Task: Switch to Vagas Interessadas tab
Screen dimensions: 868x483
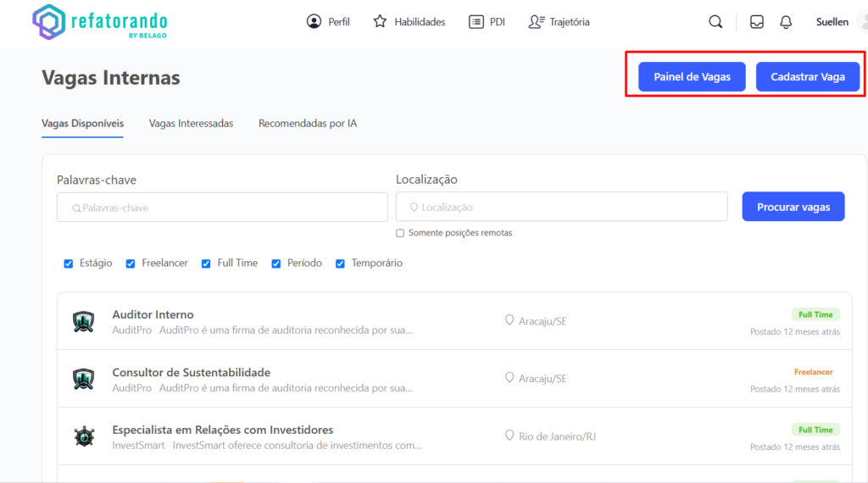Action: click(191, 123)
